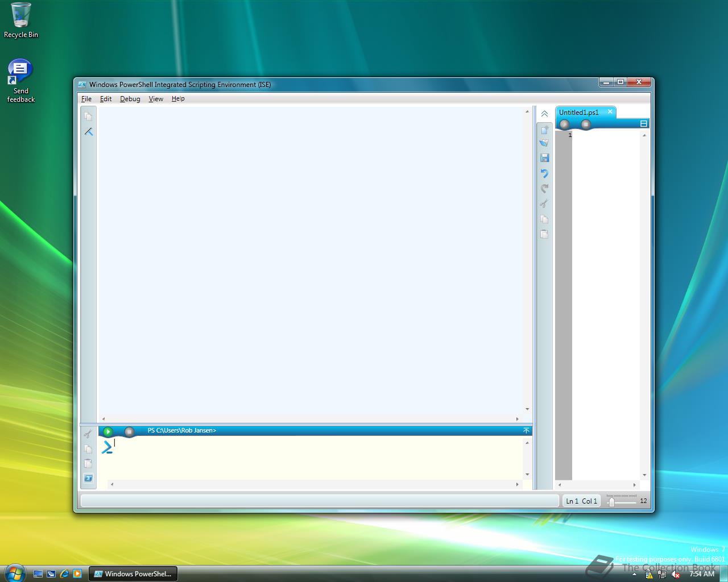This screenshot has height=582, width=728.
Task: Close the Untitled1.ps1 tab
Action: point(610,112)
